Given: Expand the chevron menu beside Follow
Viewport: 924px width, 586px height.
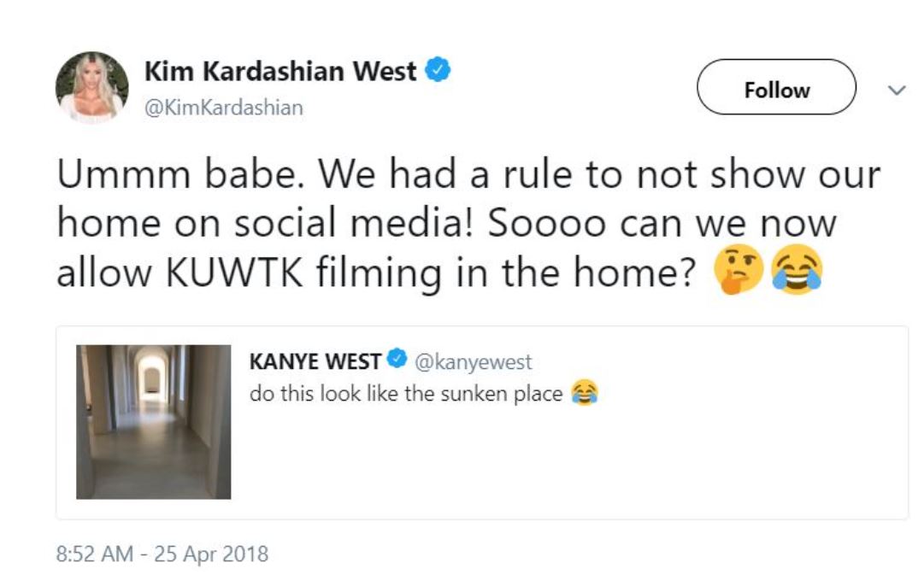Looking at the screenshot, I should [896, 90].
